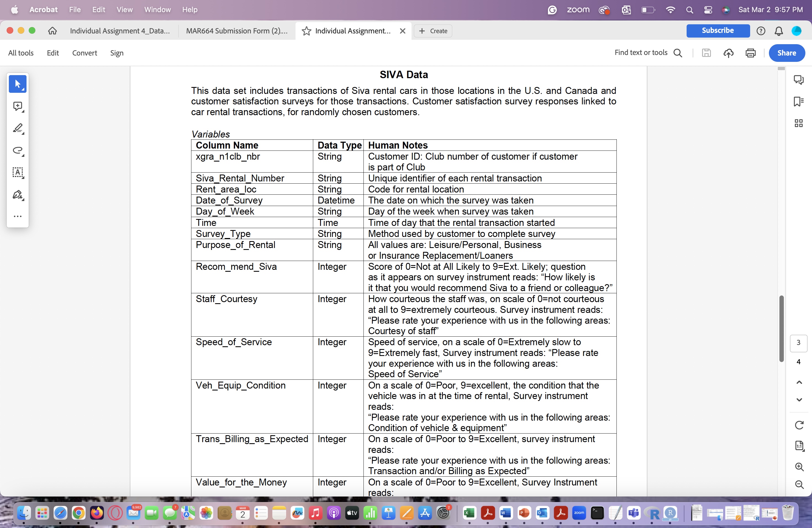Go to previous page chevron
This screenshot has height=528, width=812.
click(799, 382)
